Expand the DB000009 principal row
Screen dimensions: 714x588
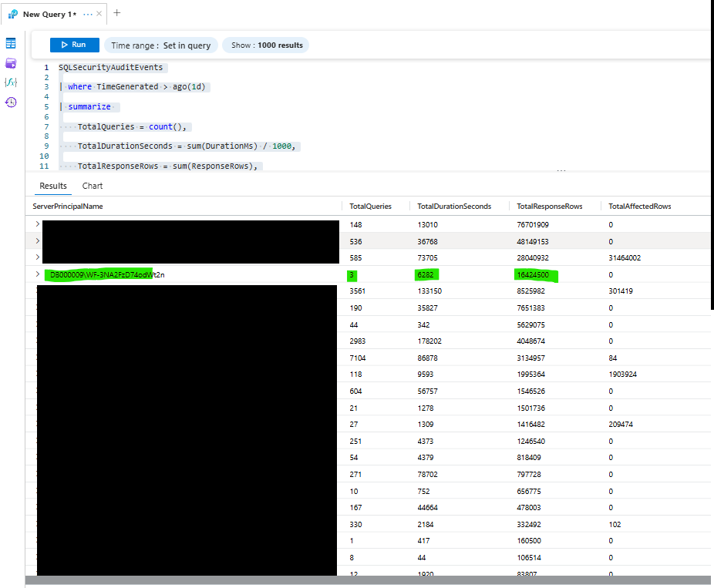coord(37,274)
